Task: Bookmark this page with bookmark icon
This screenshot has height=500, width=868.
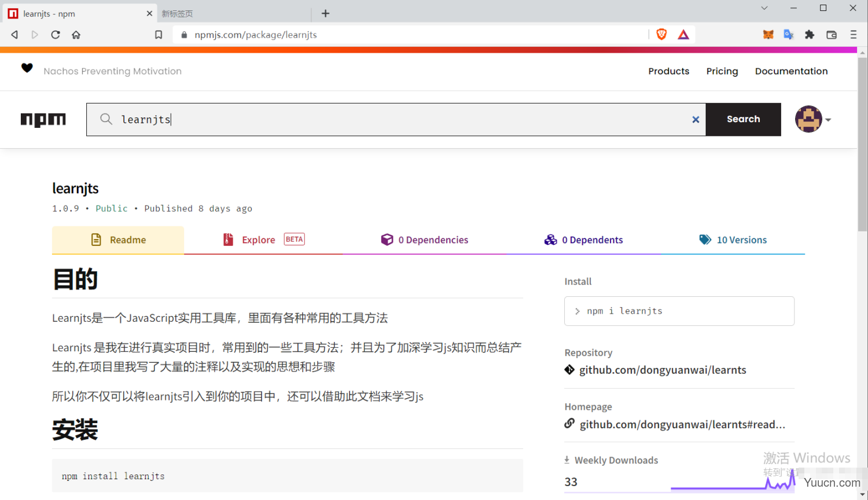Action: click(159, 35)
